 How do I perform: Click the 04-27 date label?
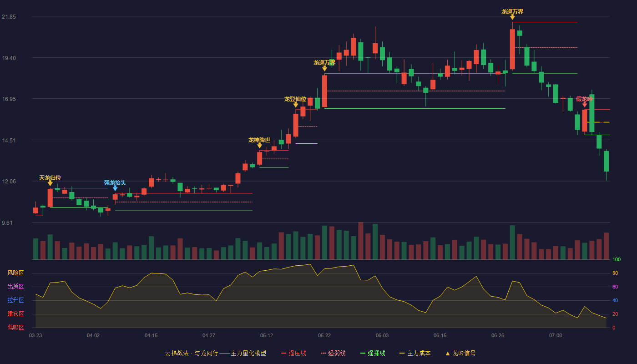click(x=209, y=335)
